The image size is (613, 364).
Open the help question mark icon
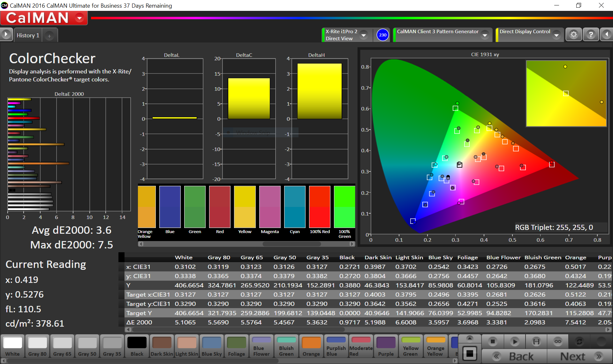(591, 34)
